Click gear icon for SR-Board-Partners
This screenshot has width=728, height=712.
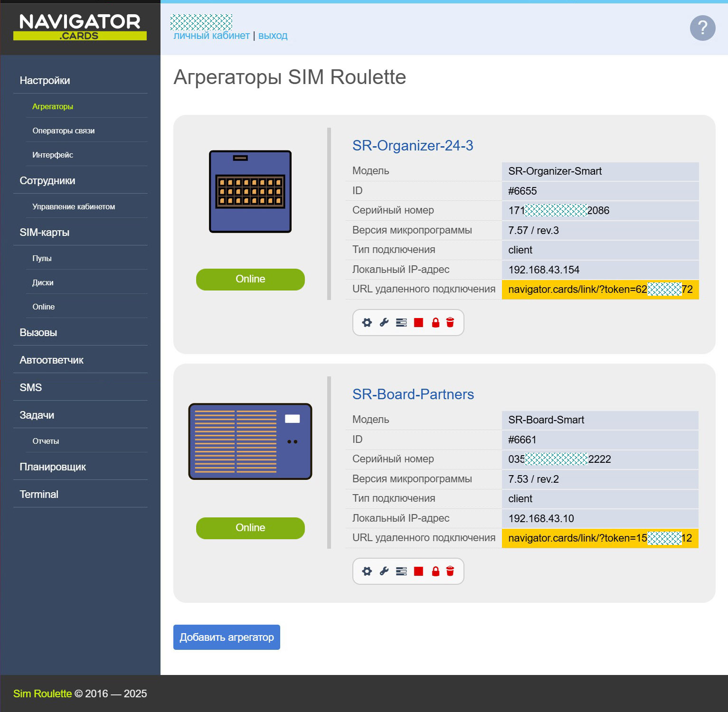[x=367, y=571]
